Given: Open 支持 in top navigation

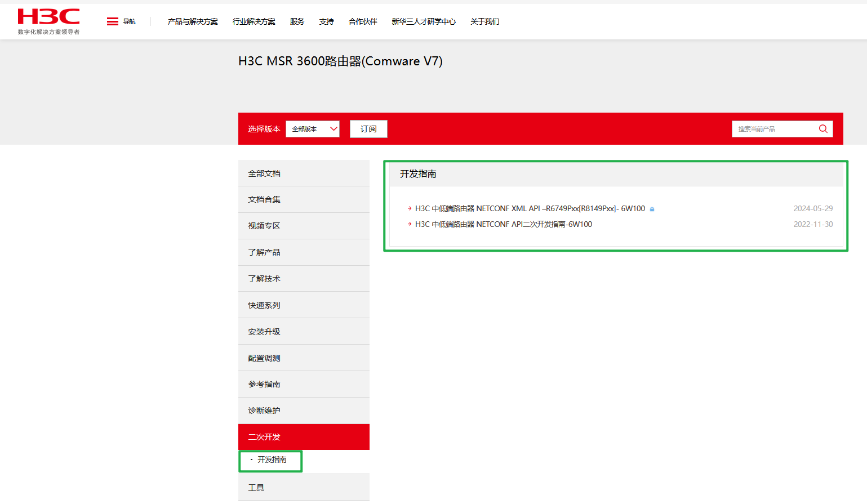Looking at the screenshot, I should 326,21.
